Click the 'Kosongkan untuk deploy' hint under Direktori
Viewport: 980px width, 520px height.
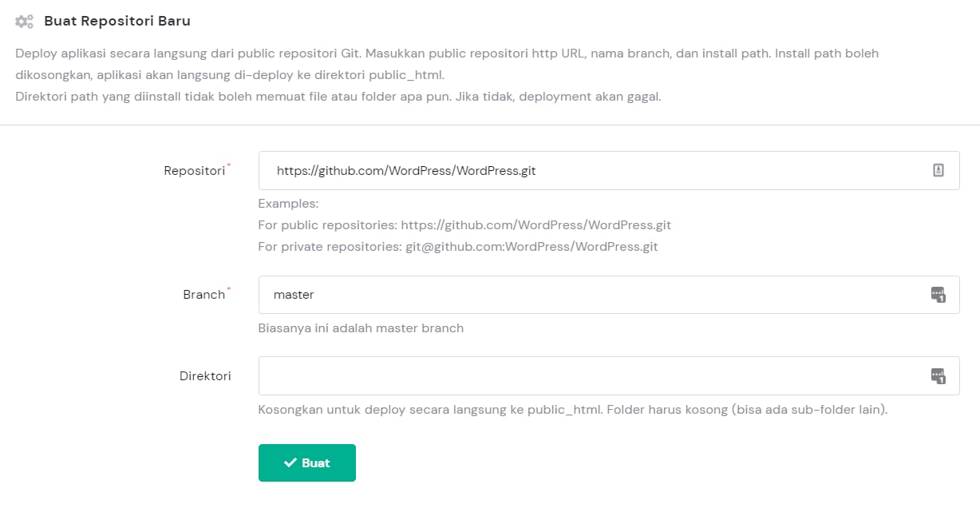coord(572,410)
